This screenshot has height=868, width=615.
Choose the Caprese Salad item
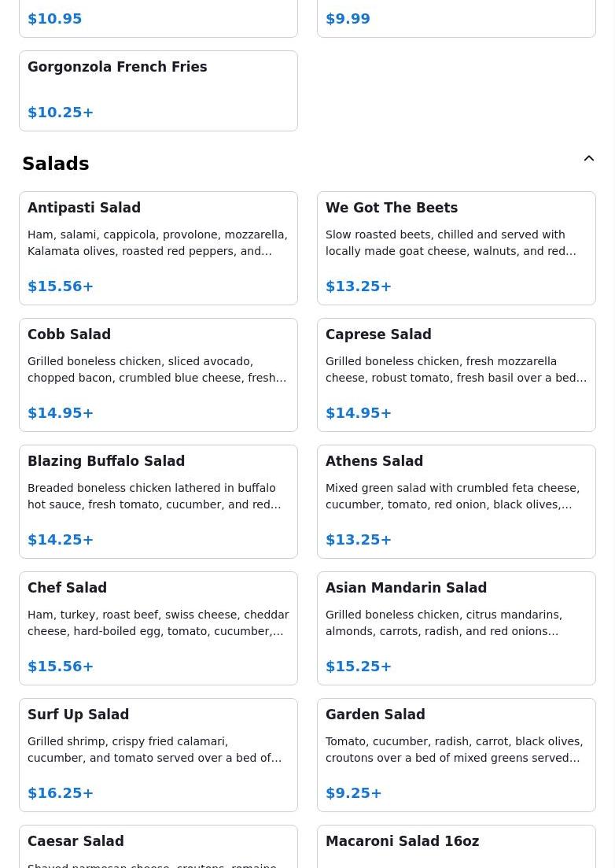[456, 375]
